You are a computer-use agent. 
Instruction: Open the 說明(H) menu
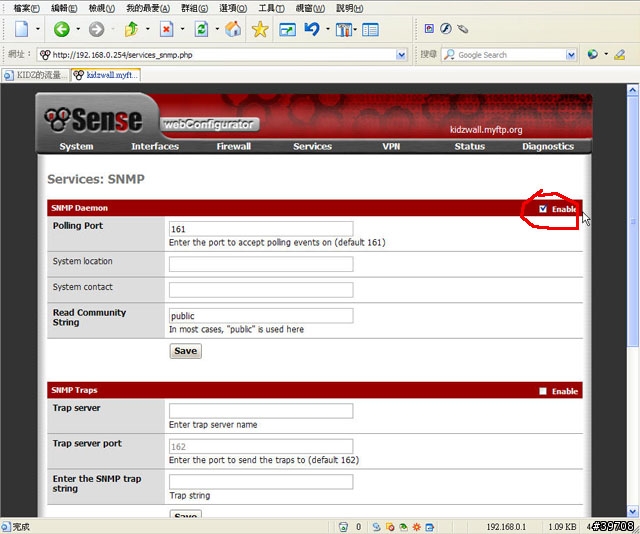[x=350, y=8]
